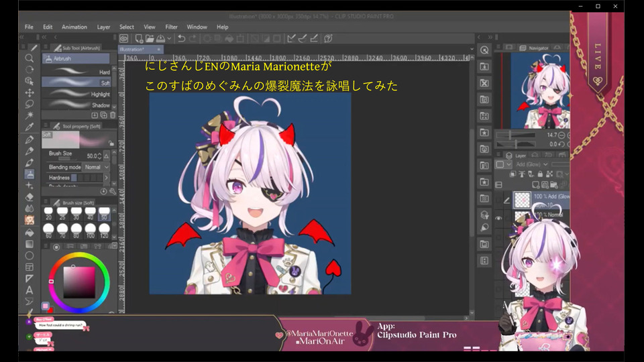Expand Hardness options arrow
The height and width of the screenshot is (362, 644).
coord(107,178)
